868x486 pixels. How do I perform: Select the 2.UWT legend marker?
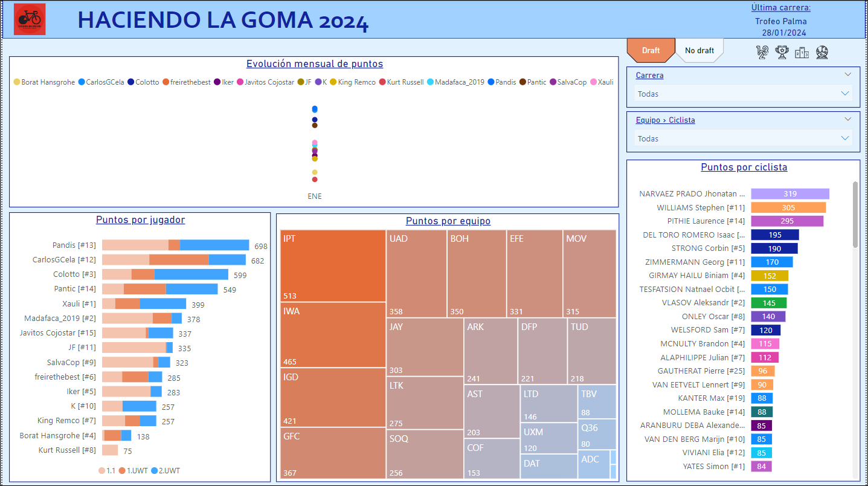155,470
